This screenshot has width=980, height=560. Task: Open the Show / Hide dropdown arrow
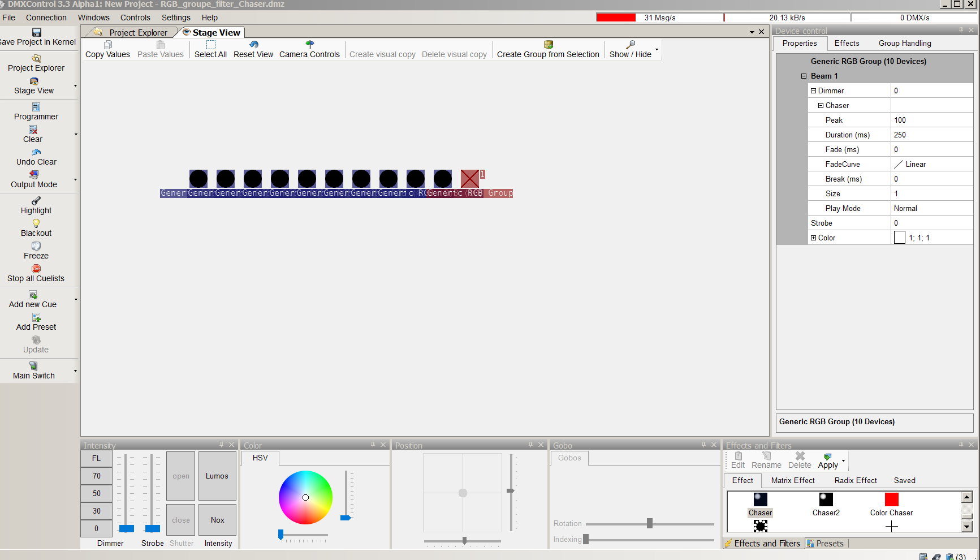[657, 50]
